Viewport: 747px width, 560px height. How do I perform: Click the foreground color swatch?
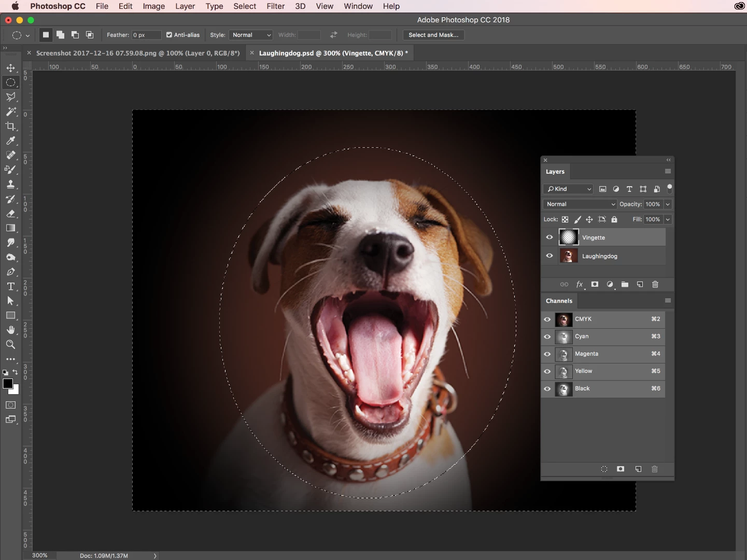click(8, 384)
